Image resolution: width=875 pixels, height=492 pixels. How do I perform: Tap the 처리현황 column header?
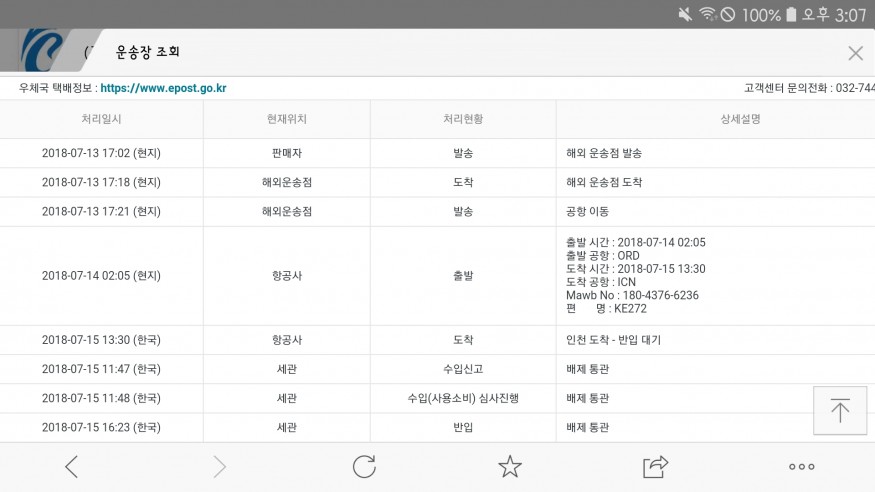coord(463,119)
